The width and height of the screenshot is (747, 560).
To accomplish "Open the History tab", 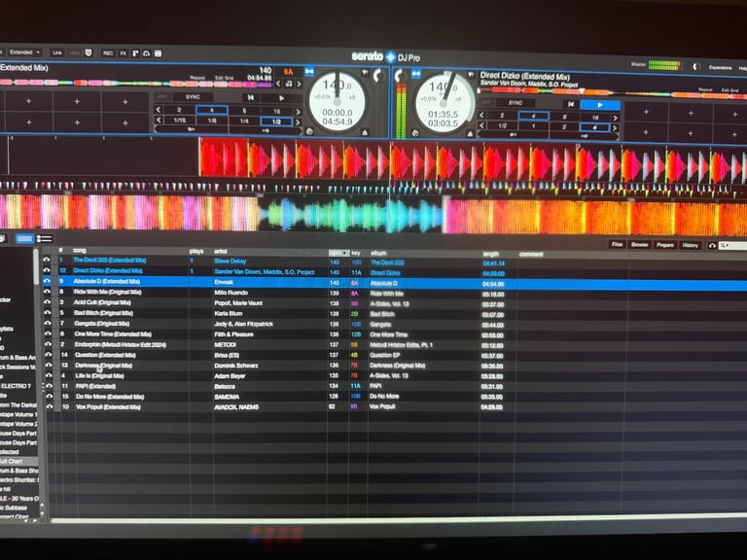I will tap(690, 246).
